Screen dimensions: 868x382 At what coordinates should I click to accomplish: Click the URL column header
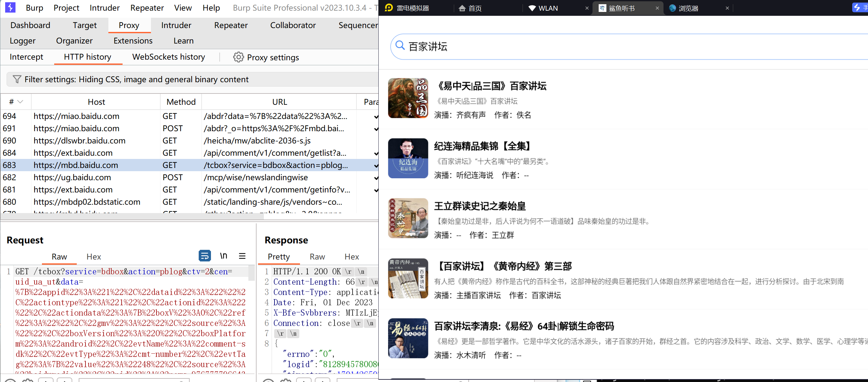point(280,102)
